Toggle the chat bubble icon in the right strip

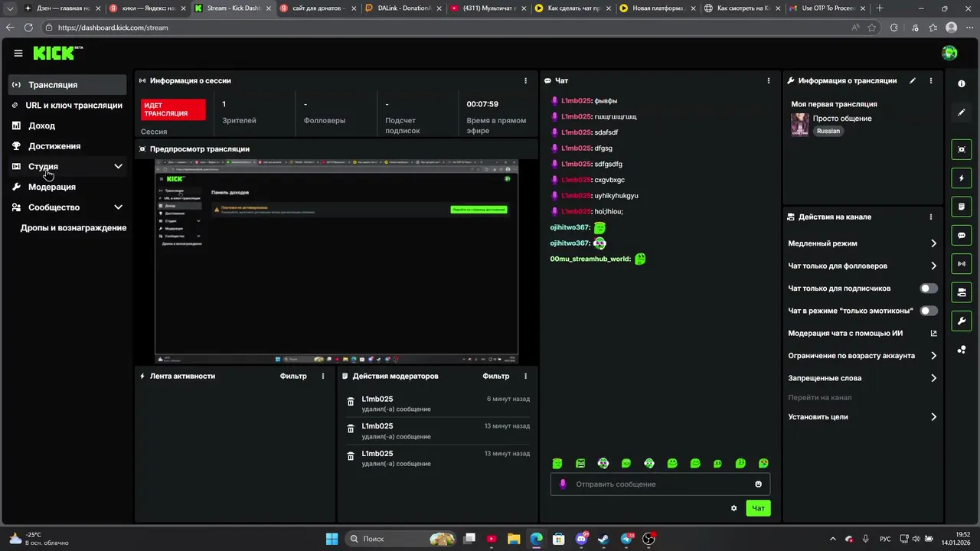962,235
